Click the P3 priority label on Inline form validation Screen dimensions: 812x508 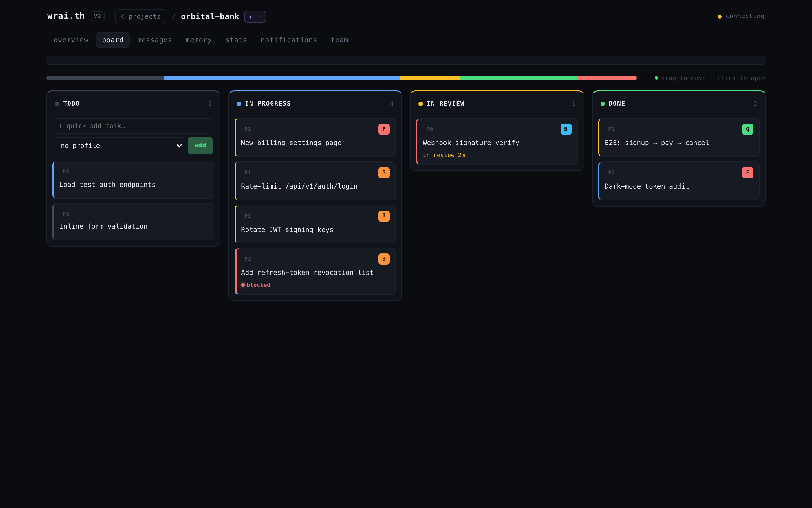(x=66, y=214)
